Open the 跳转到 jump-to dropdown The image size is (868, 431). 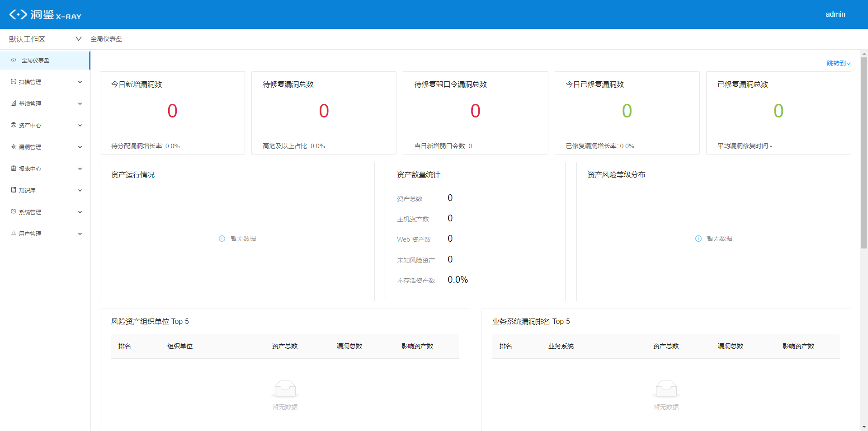tap(838, 63)
